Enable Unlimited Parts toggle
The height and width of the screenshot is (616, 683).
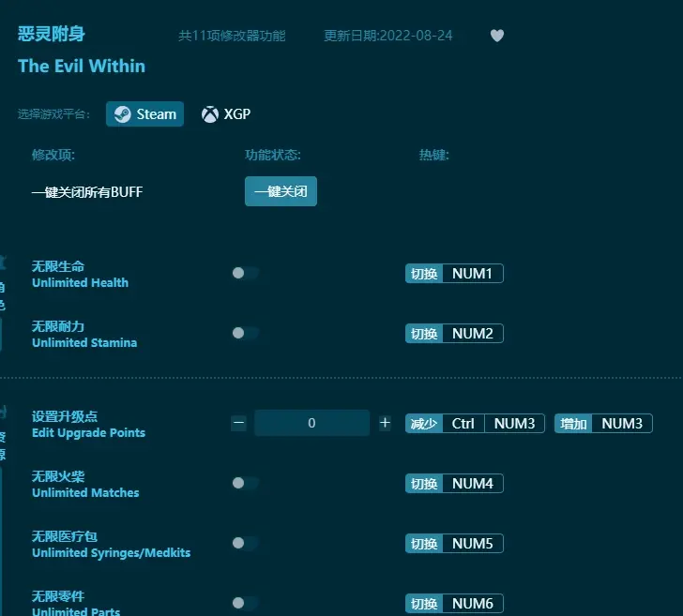tap(245, 603)
